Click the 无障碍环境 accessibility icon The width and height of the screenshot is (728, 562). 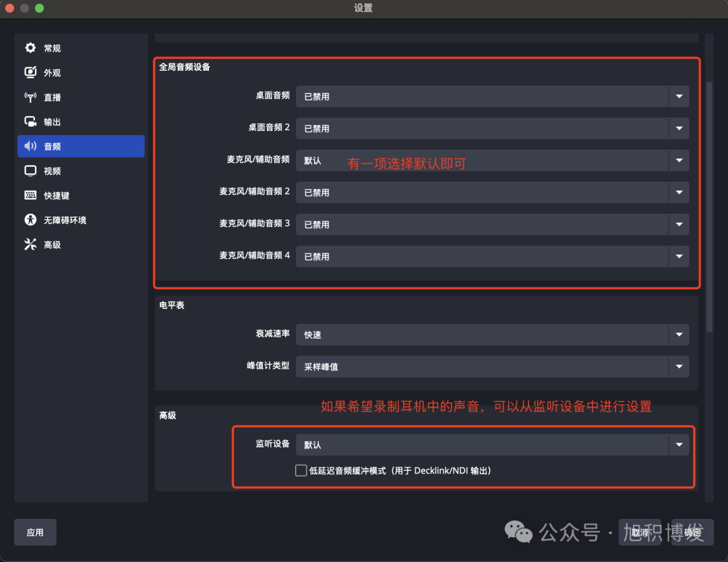click(31, 219)
